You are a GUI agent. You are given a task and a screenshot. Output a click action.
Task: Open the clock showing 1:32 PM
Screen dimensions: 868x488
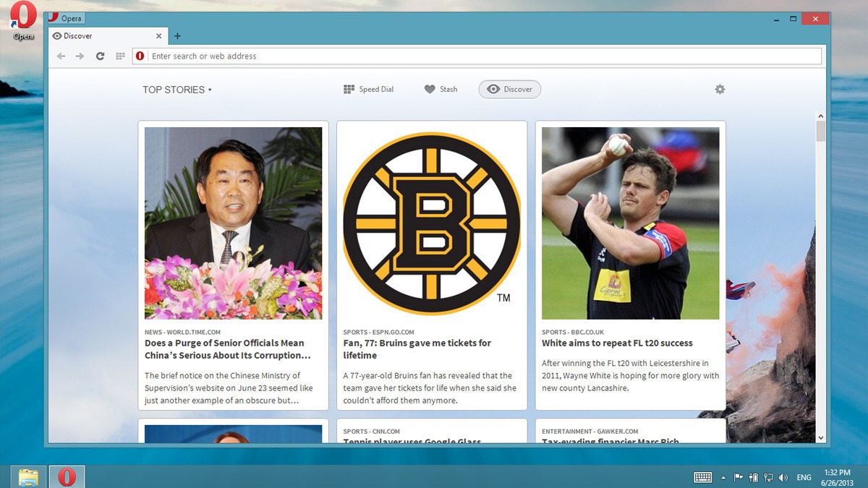pos(837,477)
